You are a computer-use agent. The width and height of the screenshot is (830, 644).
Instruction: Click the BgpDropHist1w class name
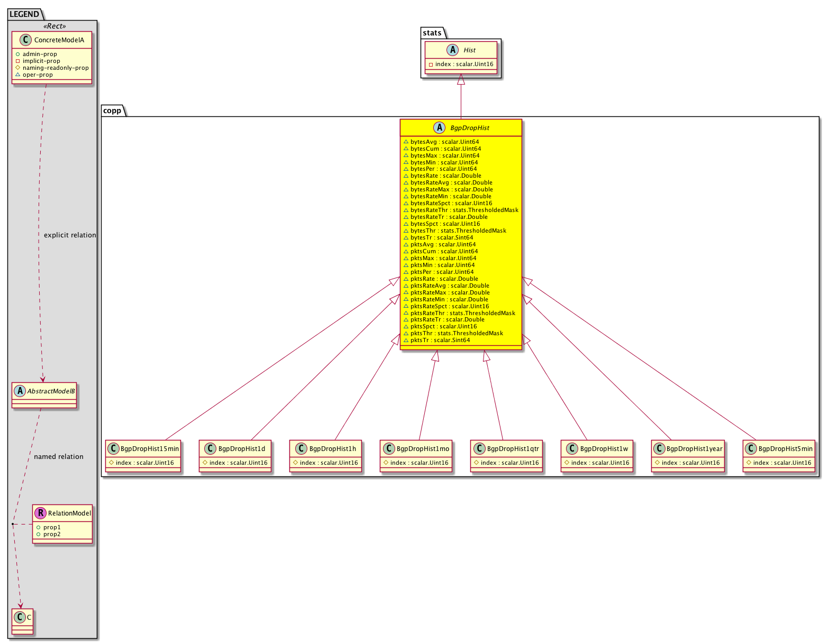pos(604,449)
